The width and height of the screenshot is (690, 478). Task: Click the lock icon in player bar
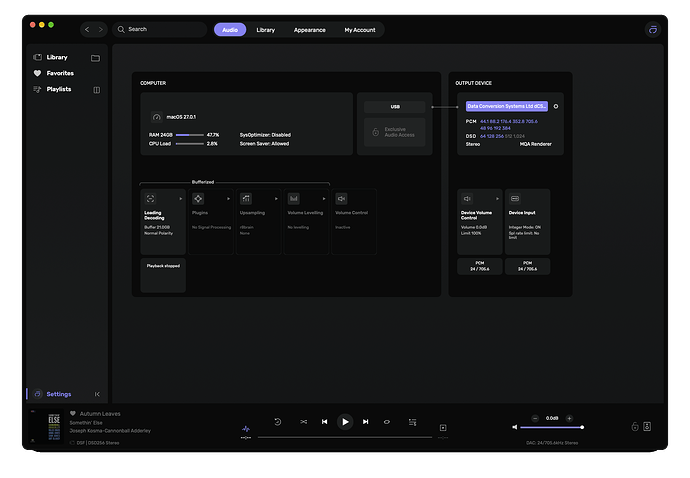coord(635,426)
